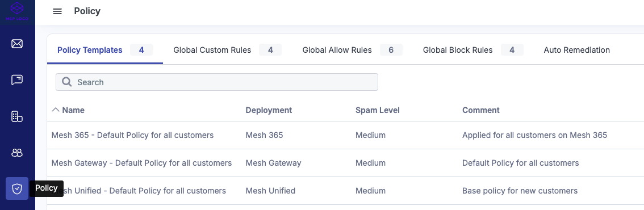Select the Policy Templates tab

click(104, 50)
